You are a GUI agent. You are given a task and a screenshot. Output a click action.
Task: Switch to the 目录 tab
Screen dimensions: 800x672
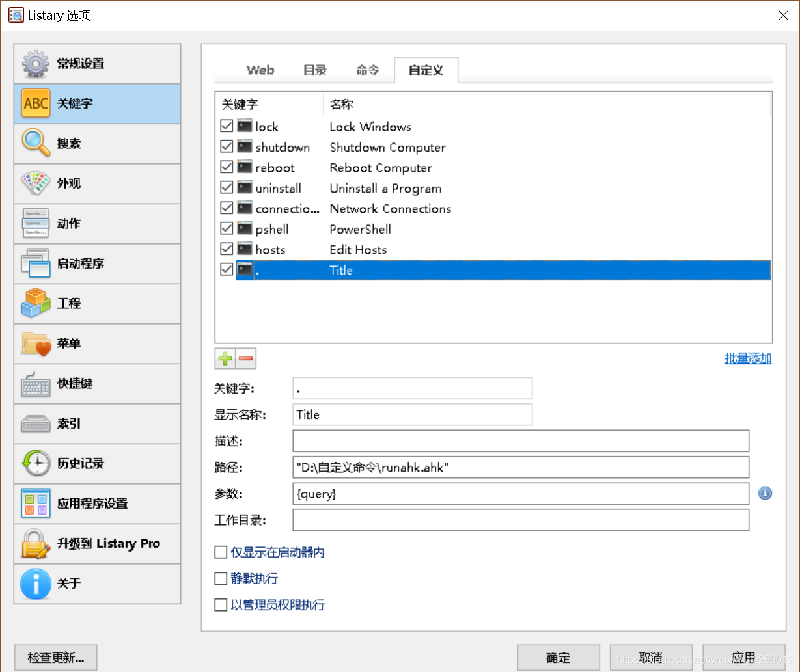coord(315,70)
